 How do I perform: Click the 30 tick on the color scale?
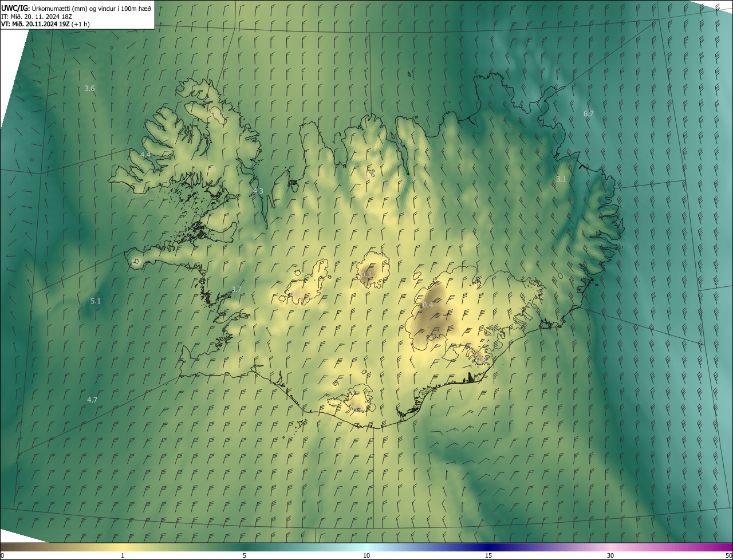610,555
